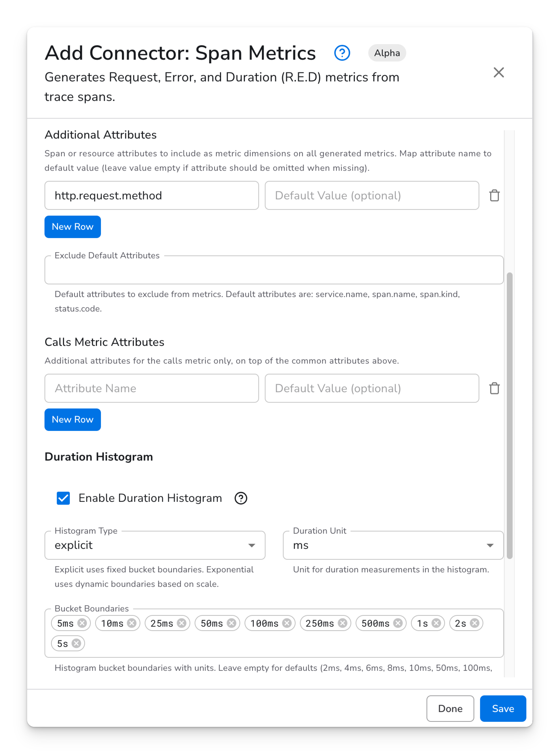Click the dialog's vertical scrollbar thumb
Screen dimensions: 560x754
click(509, 415)
